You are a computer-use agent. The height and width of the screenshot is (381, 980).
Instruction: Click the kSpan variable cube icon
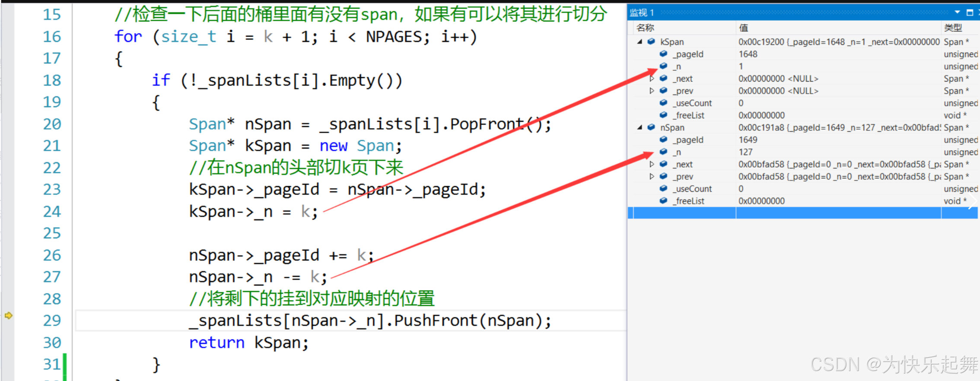(x=651, y=41)
